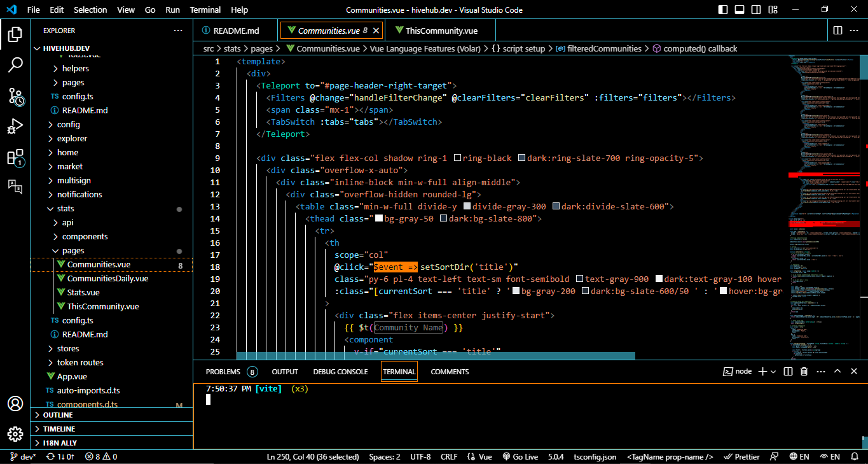Open the Source Control view
Viewport: 868px width, 464px height.
[x=15, y=96]
